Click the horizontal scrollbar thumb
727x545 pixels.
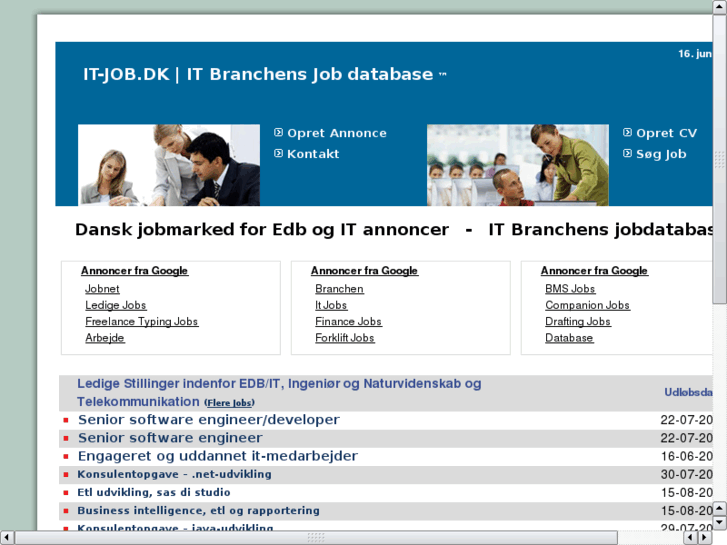tap(316, 538)
